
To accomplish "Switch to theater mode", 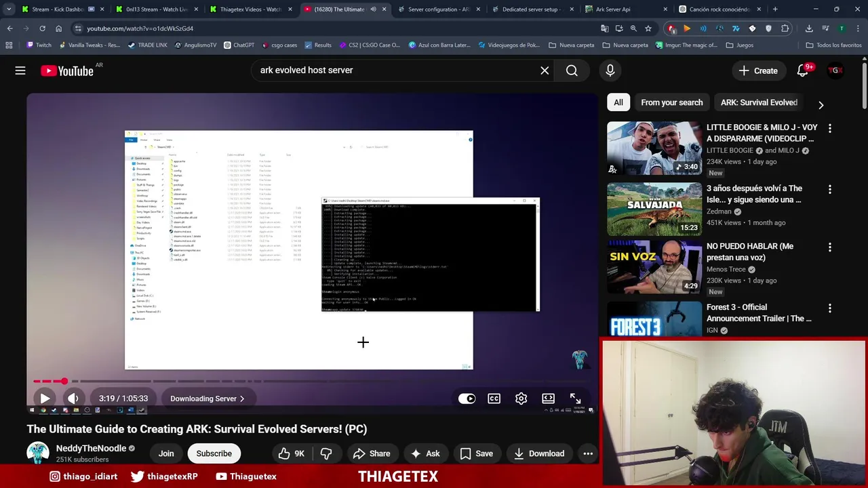I will coord(548,399).
